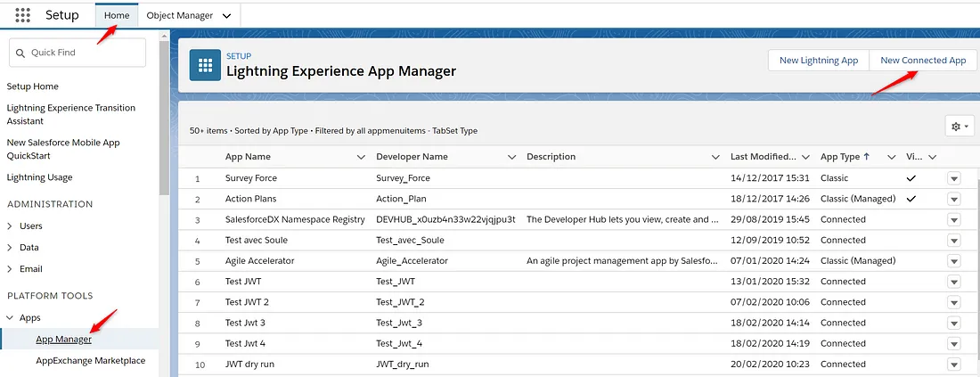Open AppExchange Marketplace in sidebar
The width and height of the screenshot is (980, 377).
91,361
